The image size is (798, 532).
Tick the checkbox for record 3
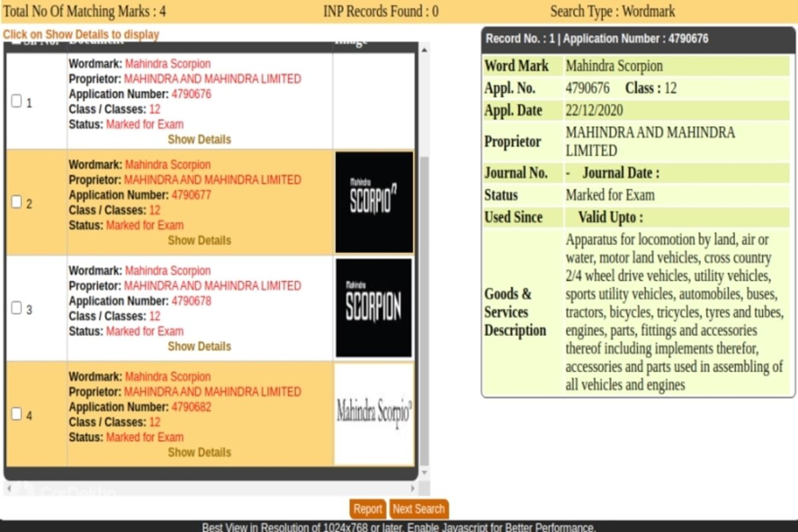pos(17,308)
